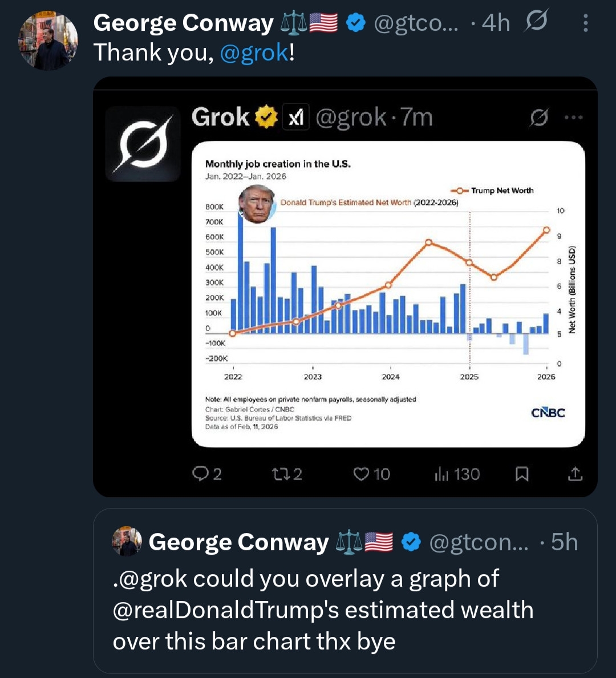The height and width of the screenshot is (678, 616).
Task: Like the Grok post
Action: point(362,474)
